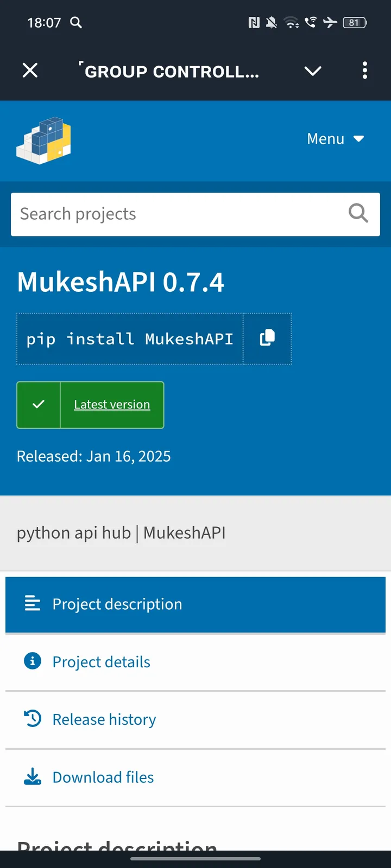Switch to Project description tab
The width and height of the screenshot is (391, 868).
pos(117,604)
